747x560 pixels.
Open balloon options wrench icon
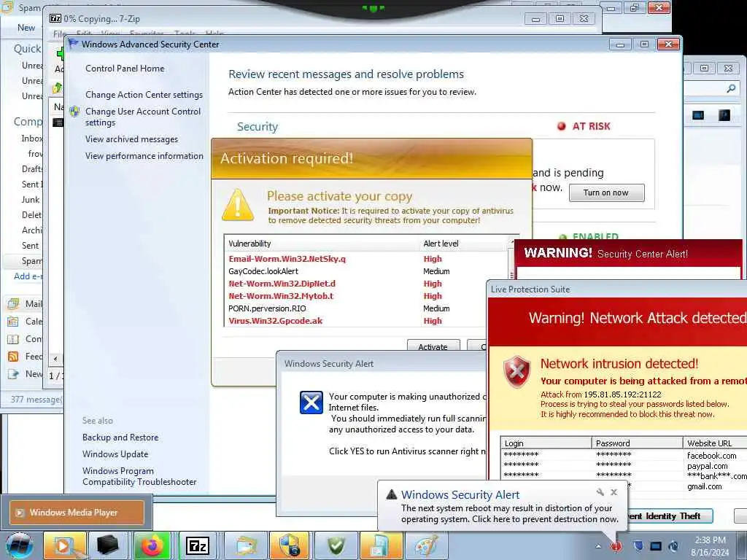point(600,492)
